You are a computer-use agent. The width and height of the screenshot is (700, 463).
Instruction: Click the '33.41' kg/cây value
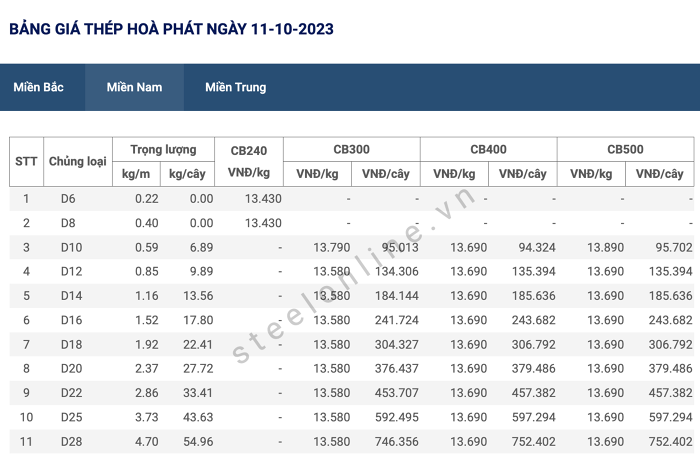[x=198, y=393]
